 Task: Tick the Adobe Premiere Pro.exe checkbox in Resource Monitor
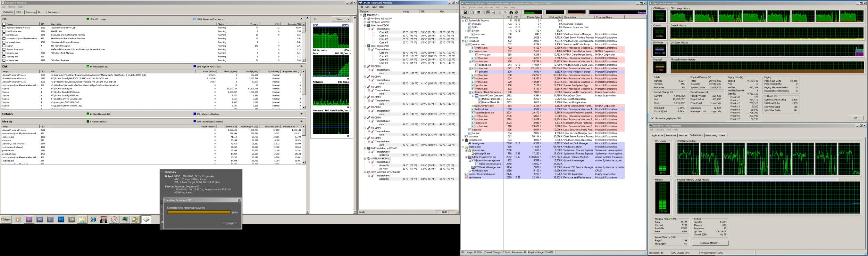pyautogui.click(x=4, y=27)
